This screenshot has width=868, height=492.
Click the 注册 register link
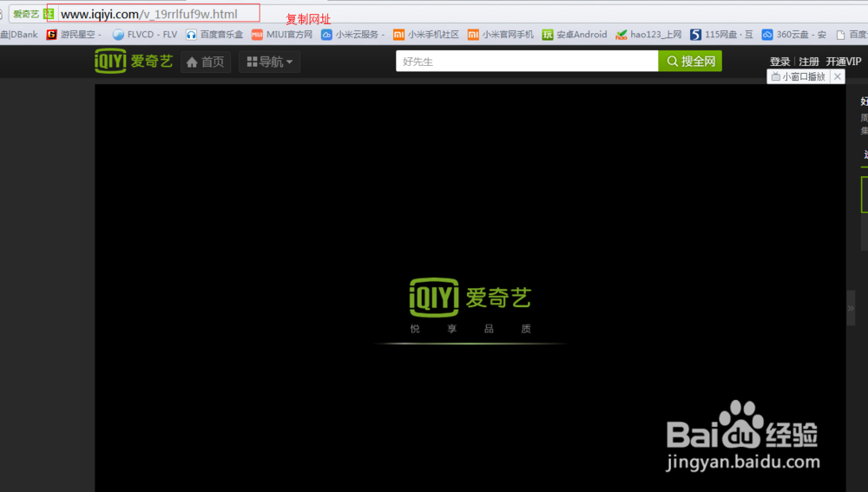point(809,62)
